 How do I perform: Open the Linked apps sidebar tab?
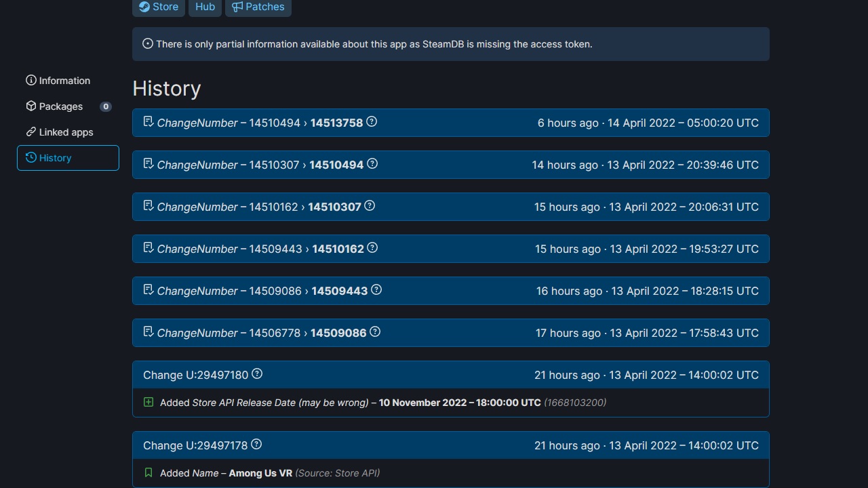coord(66,132)
